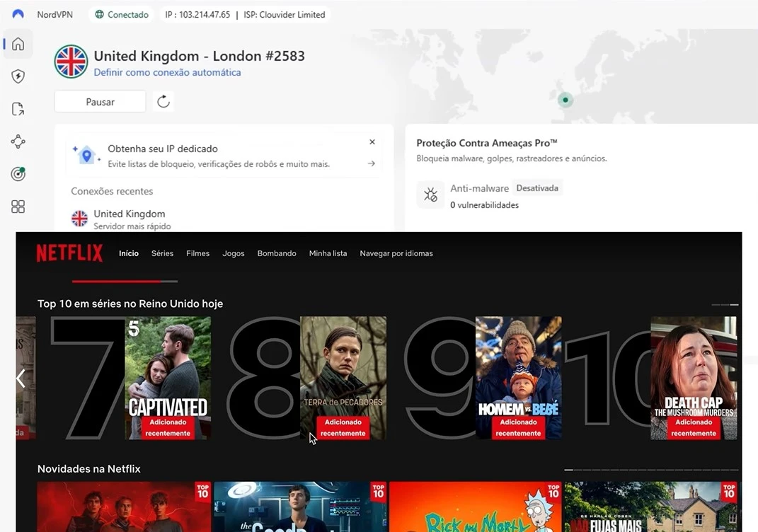Click the Pausar button
758x532 pixels.
pyautogui.click(x=100, y=101)
